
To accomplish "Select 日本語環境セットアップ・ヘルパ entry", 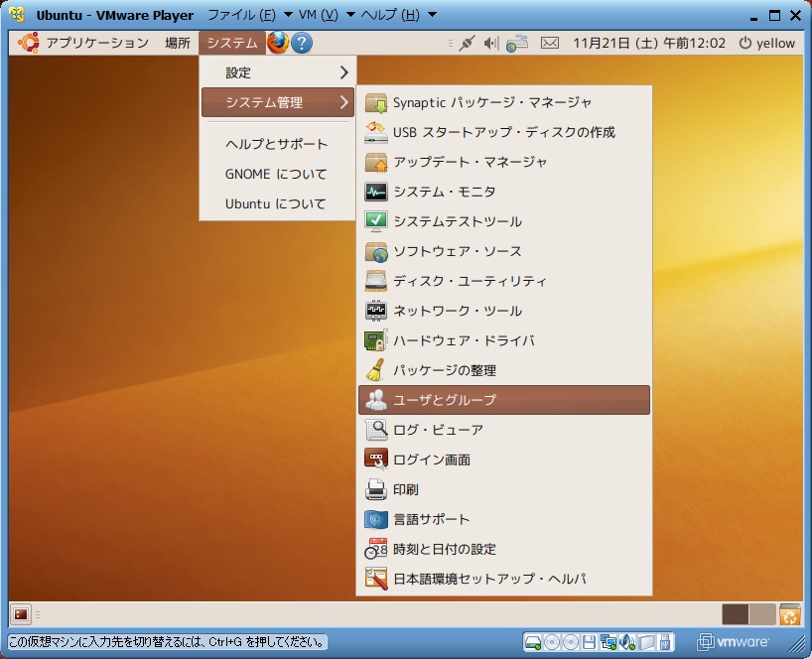I will (x=504, y=579).
